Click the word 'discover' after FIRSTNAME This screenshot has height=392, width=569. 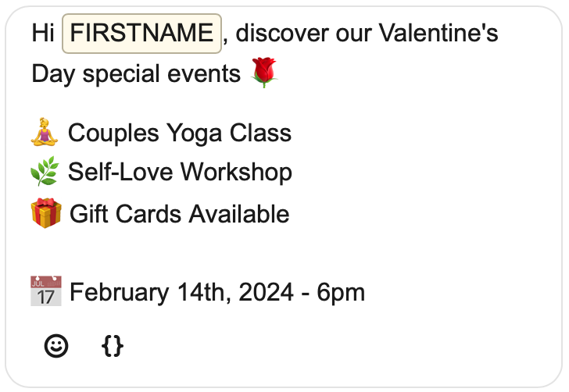pyautogui.click(x=282, y=33)
